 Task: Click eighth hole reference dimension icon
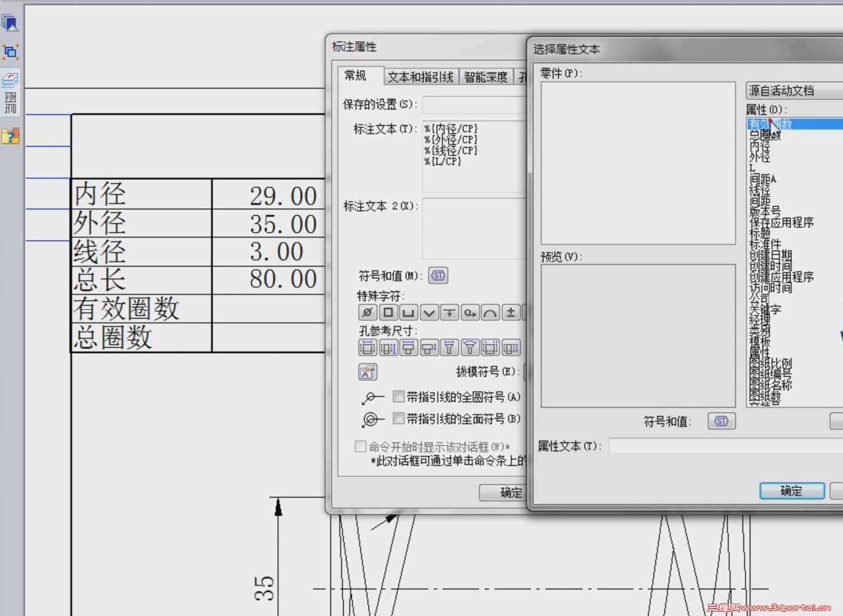pos(511,348)
